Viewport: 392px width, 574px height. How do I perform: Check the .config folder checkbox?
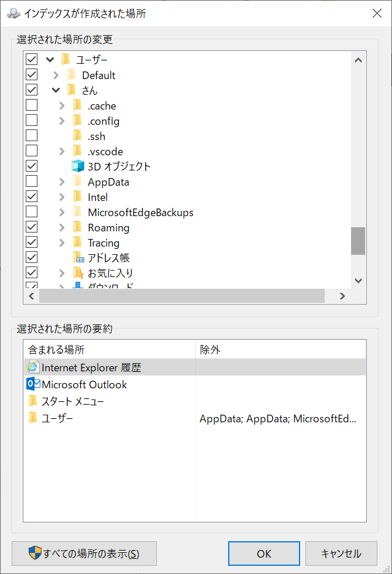pos(32,120)
